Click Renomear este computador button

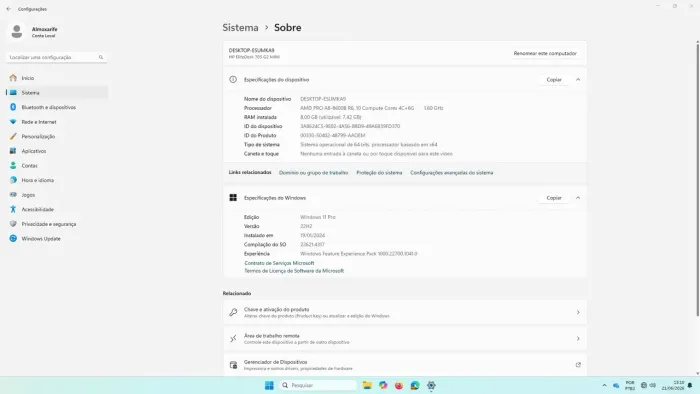tap(545, 54)
